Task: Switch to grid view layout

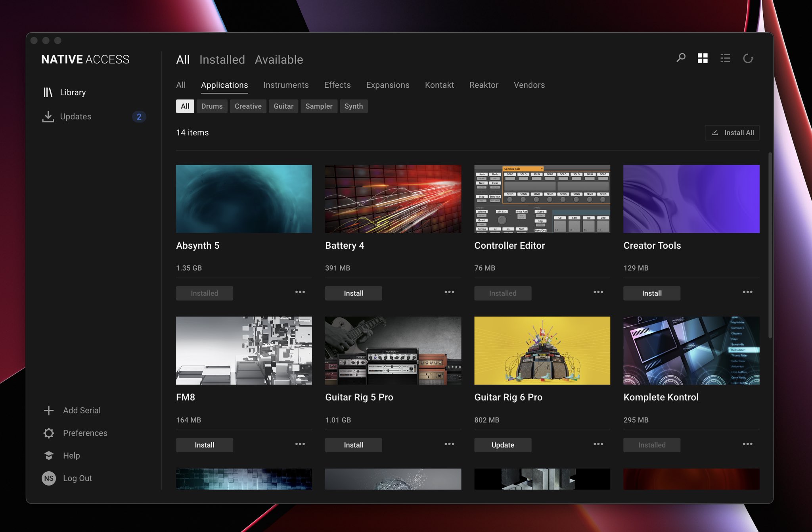Action: click(x=703, y=58)
